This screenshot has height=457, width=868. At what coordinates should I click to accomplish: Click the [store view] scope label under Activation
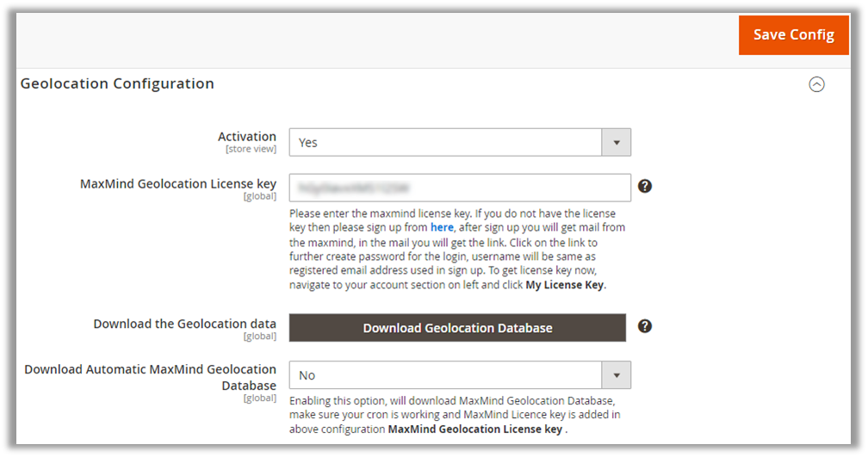click(251, 149)
